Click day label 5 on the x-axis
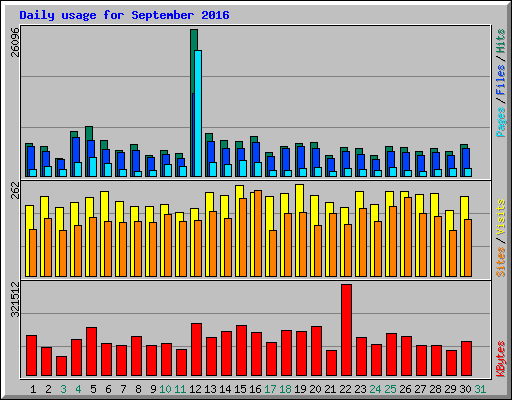Screen dimensions: 512x400 (93, 389)
